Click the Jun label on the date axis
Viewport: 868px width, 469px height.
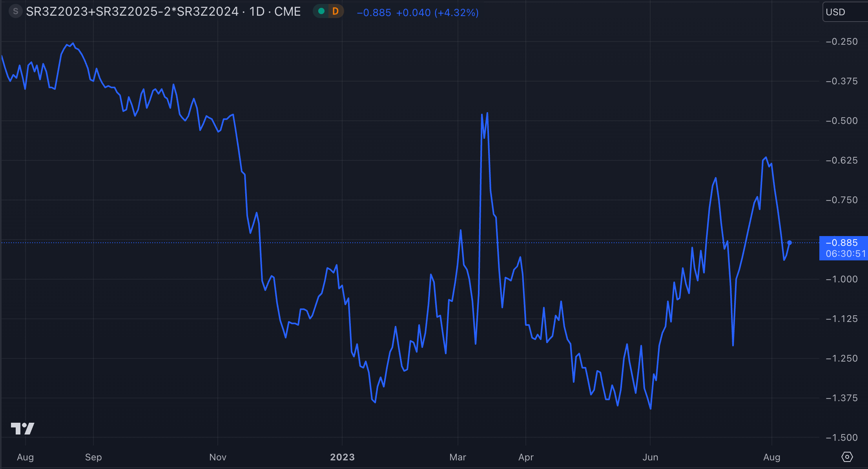tap(651, 457)
